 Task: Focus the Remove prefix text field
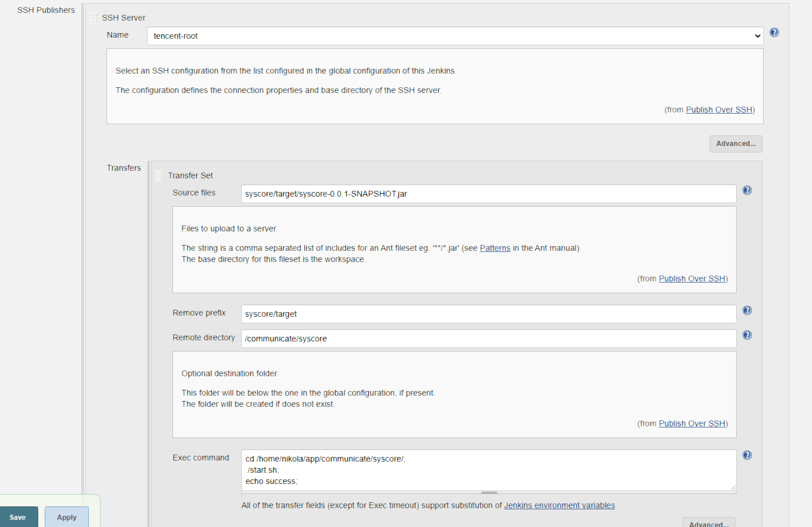tap(488, 314)
